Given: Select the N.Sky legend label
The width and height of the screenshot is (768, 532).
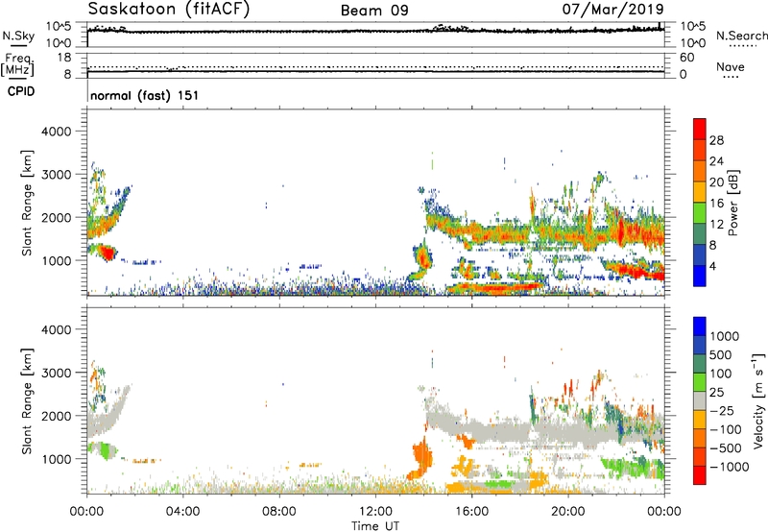Looking at the screenshot, I should [18, 36].
